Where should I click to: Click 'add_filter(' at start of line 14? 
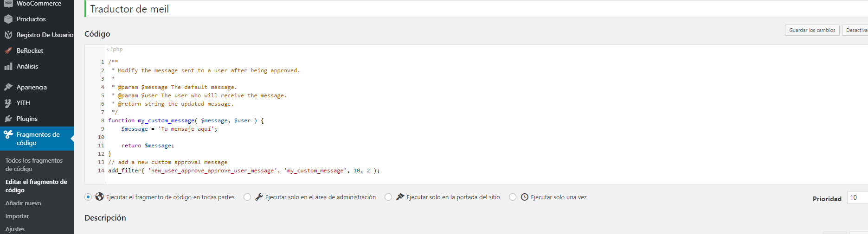point(126,171)
